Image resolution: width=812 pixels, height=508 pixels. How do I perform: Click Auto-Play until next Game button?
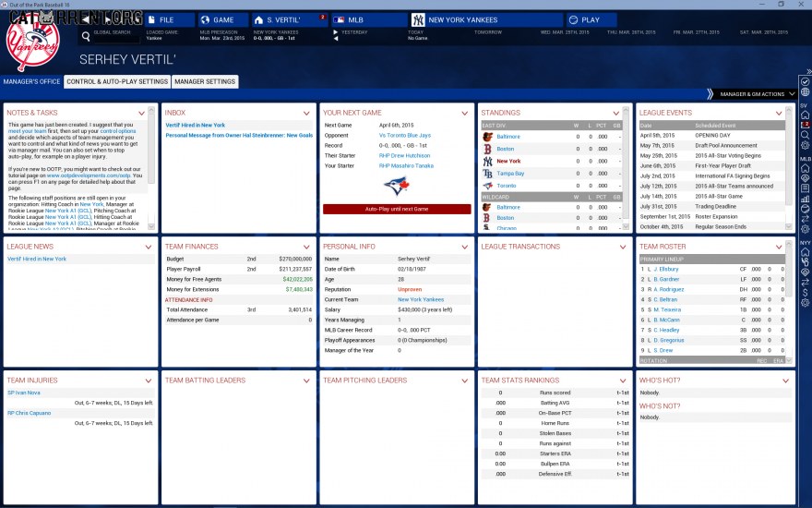pos(397,209)
